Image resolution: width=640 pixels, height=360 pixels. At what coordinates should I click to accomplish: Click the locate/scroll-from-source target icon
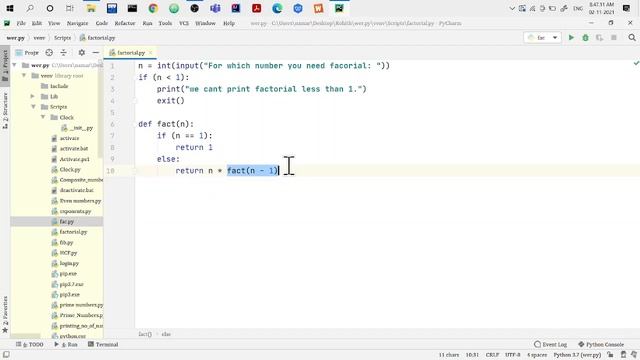49,53
